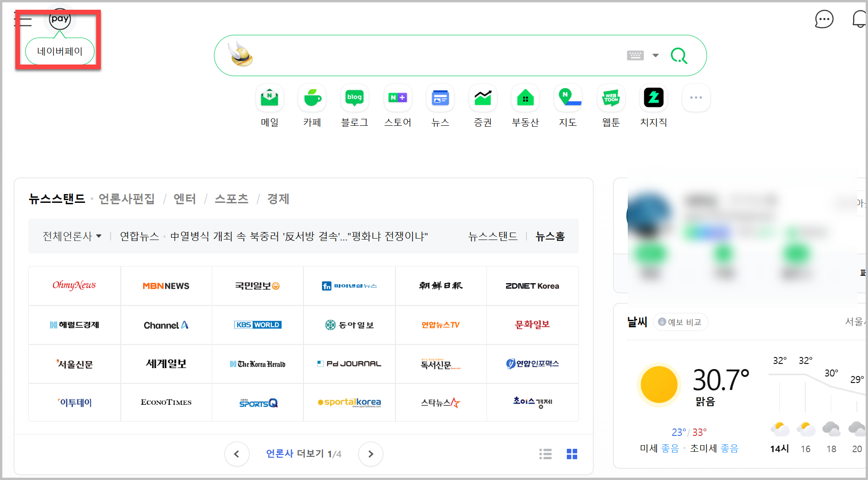
Task: Open the 서울신문 publisher tile
Action: pos(74,364)
